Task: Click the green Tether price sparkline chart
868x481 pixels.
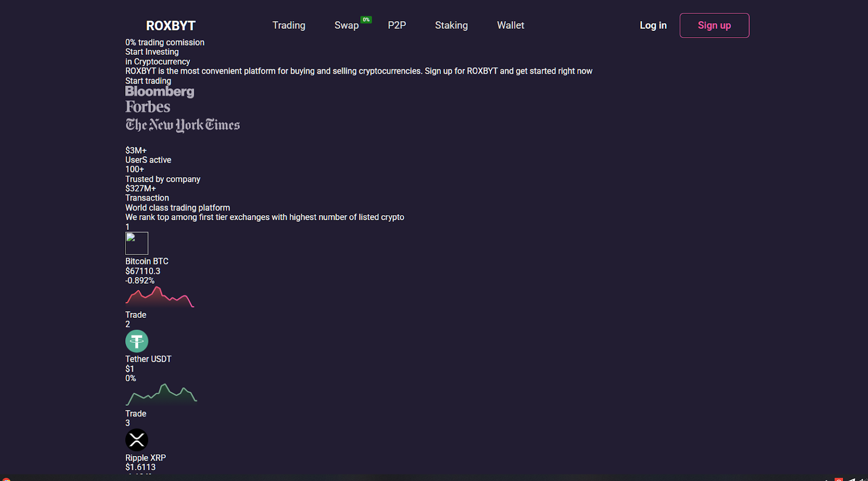Action: 161,395
